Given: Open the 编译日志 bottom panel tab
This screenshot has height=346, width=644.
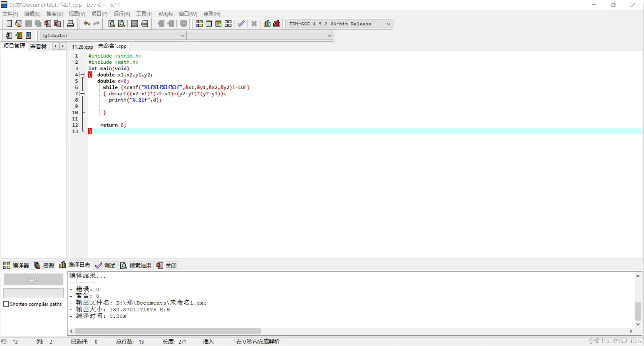Looking at the screenshot, I should tap(74, 265).
